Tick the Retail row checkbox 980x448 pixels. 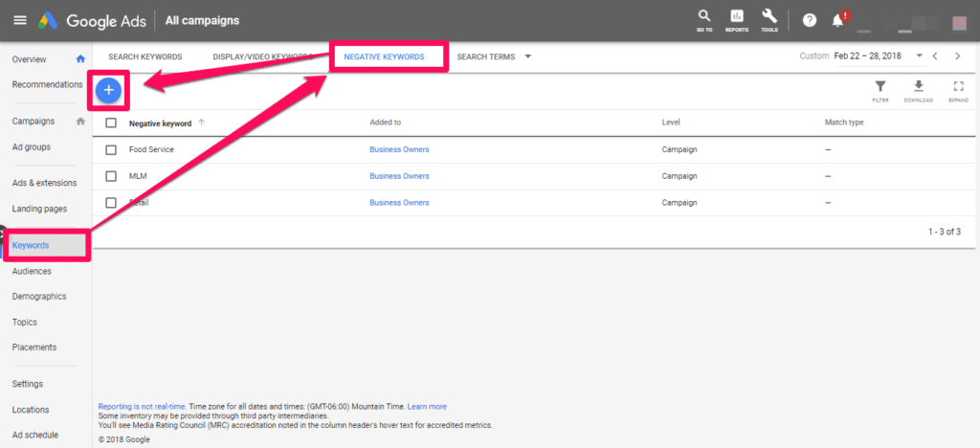(111, 202)
